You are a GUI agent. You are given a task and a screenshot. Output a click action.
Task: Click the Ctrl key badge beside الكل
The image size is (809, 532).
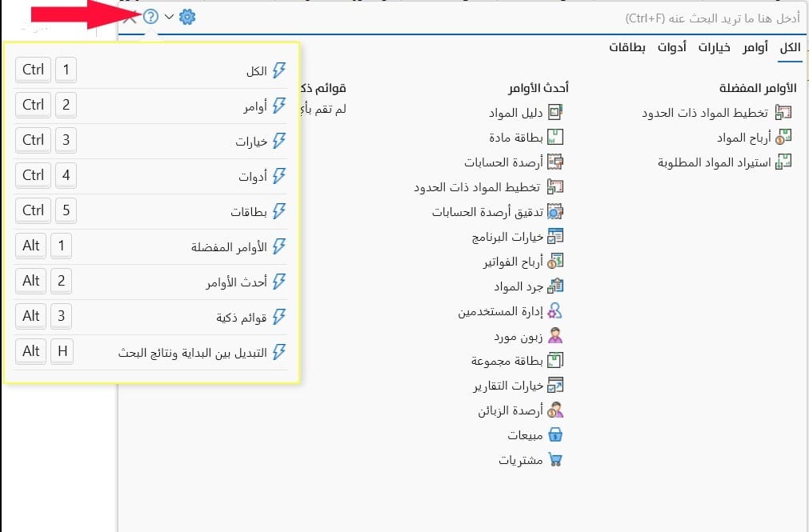click(33, 70)
